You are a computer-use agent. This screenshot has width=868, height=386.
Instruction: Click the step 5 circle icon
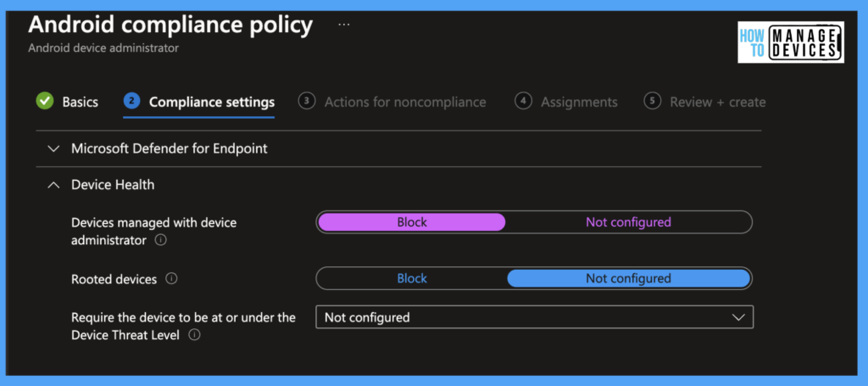(x=653, y=101)
